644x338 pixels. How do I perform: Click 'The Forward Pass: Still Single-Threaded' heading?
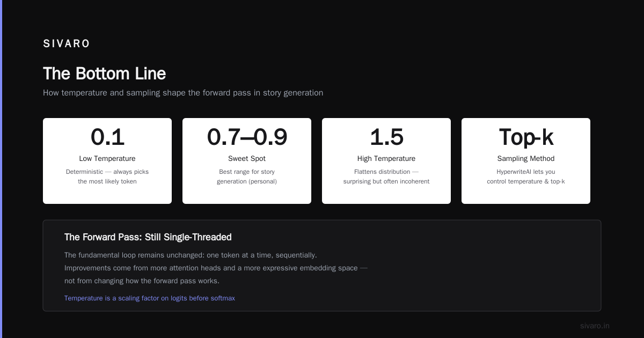point(148,237)
